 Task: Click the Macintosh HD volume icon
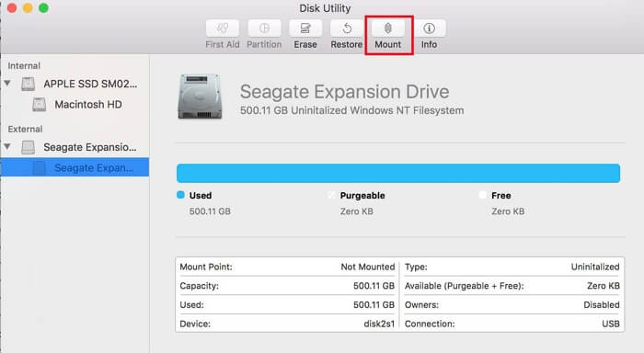pyautogui.click(x=39, y=104)
